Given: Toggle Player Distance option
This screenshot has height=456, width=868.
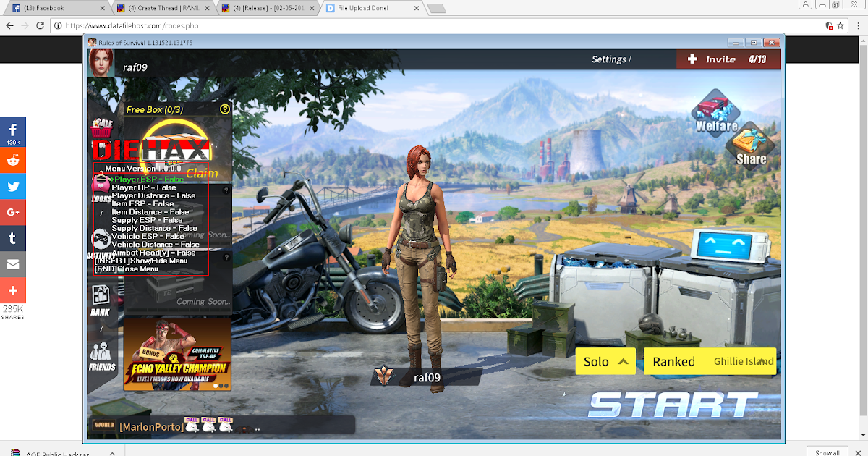Looking at the screenshot, I should pyautogui.click(x=153, y=195).
